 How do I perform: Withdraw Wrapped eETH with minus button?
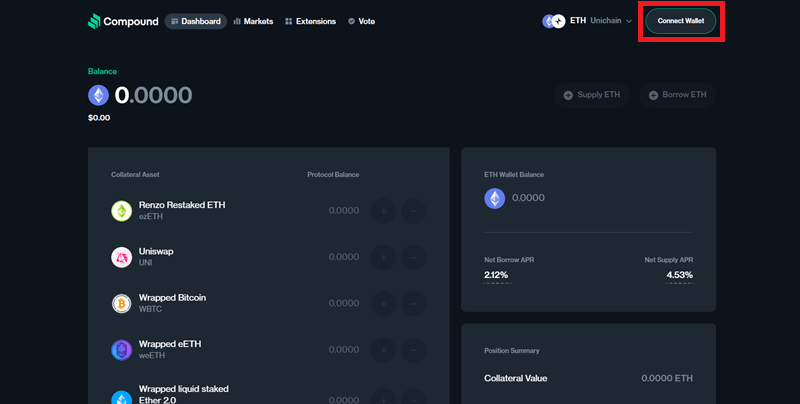pos(413,350)
